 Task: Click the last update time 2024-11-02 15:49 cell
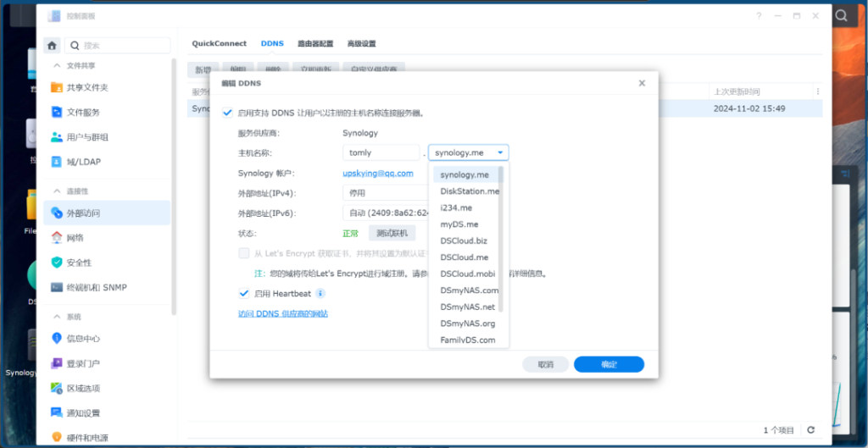click(749, 108)
